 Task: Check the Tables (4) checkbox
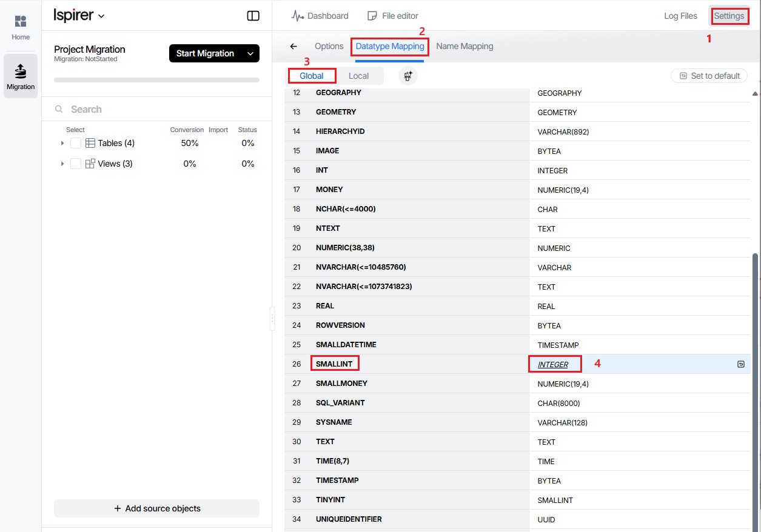[x=76, y=143]
